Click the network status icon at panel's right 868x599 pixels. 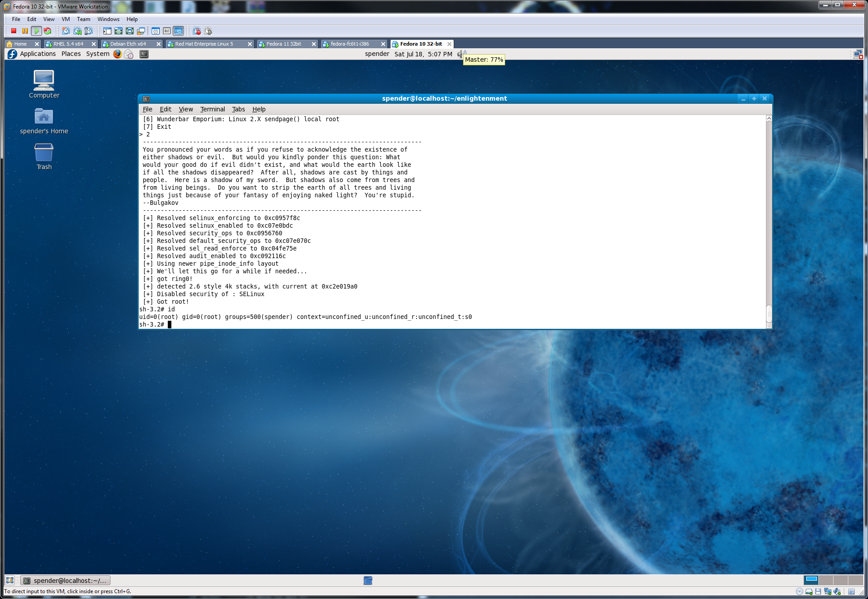point(858,54)
